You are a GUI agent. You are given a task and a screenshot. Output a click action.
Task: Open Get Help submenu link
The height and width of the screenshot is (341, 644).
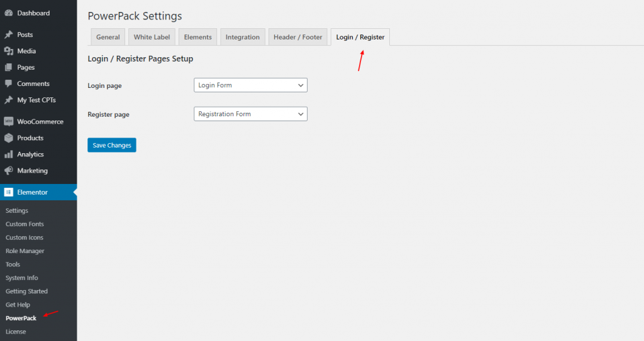[x=18, y=305]
